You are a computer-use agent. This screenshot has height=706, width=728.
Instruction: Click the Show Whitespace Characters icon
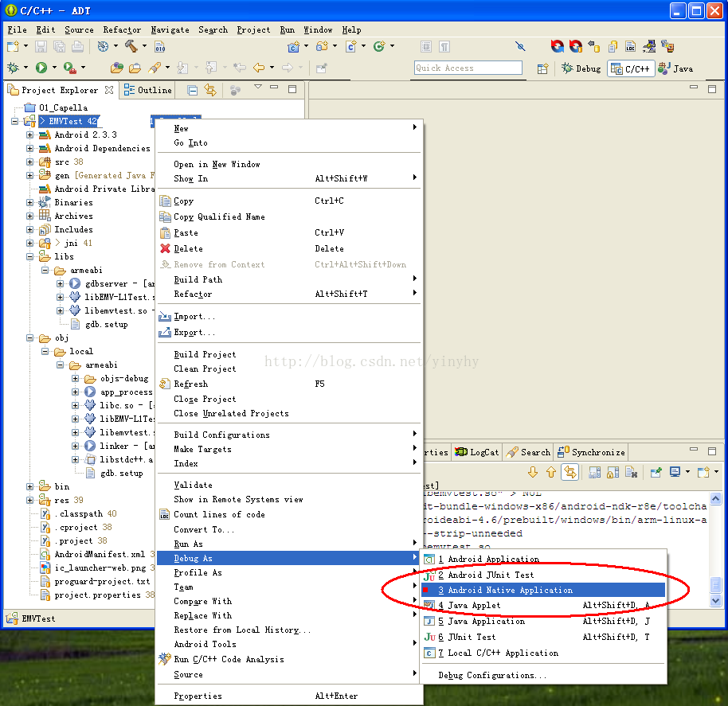click(x=444, y=46)
